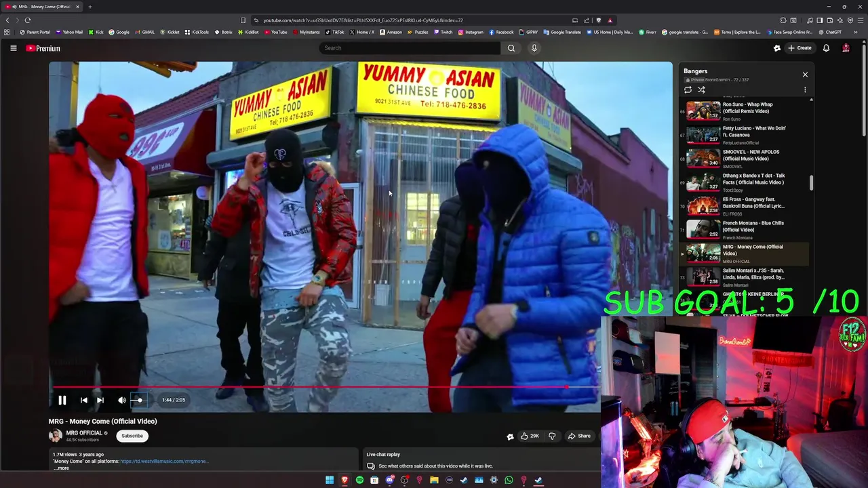This screenshot has width=868, height=488.
Task: Focus the YouTube search field
Action: [410, 48]
